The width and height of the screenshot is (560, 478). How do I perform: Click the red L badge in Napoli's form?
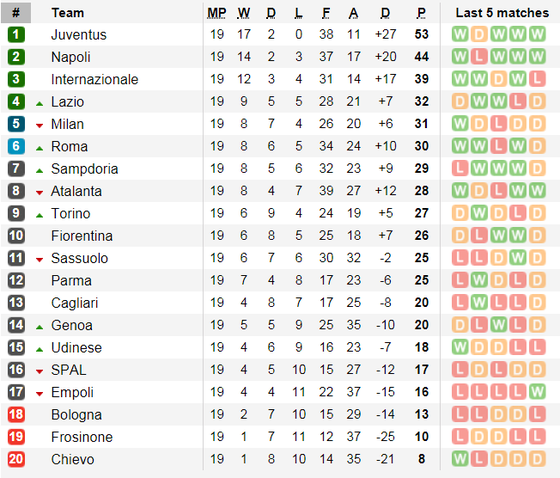click(479, 56)
